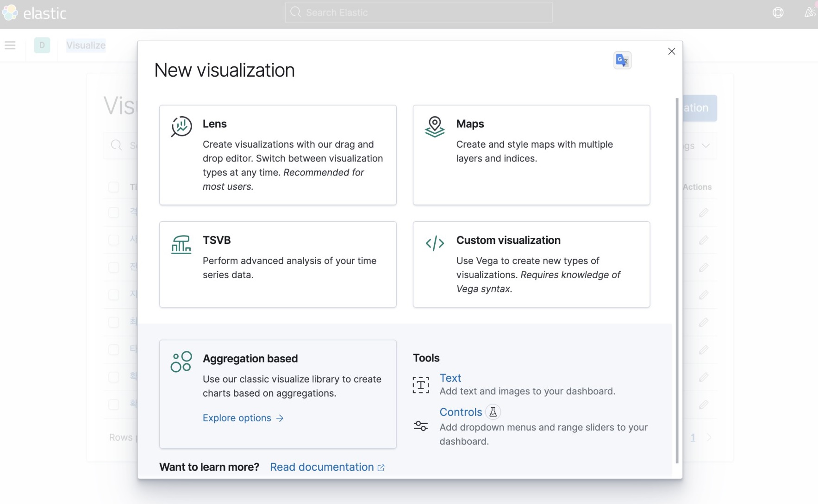Click the Controls sliders icon
Image resolution: width=818 pixels, height=504 pixels.
click(421, 426)
